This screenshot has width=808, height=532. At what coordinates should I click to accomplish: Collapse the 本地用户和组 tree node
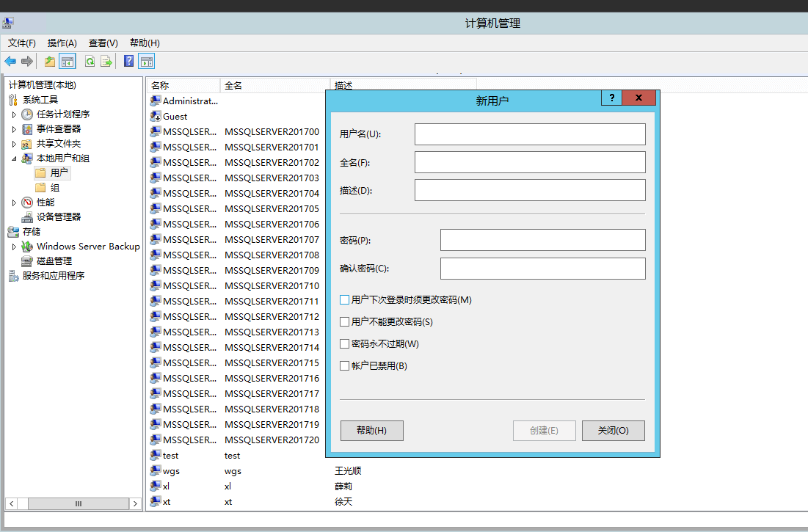coord(14,158)
